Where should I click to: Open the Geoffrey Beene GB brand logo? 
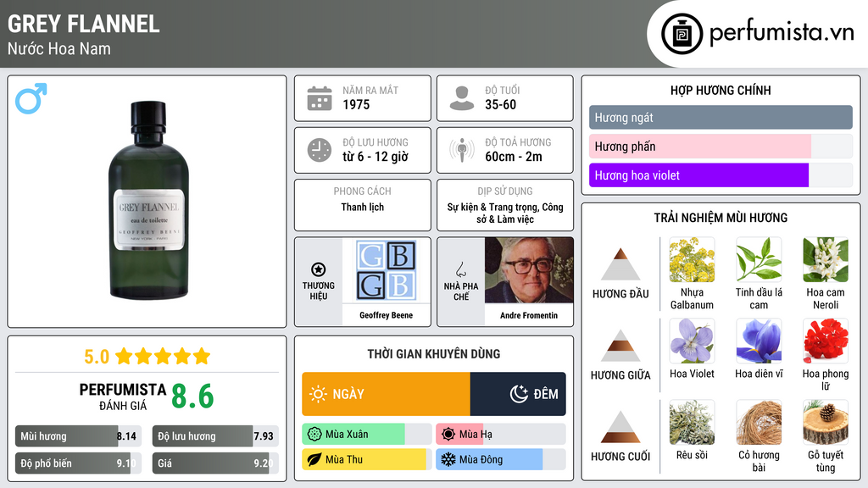pyautogui.click(x=386, y=270)
